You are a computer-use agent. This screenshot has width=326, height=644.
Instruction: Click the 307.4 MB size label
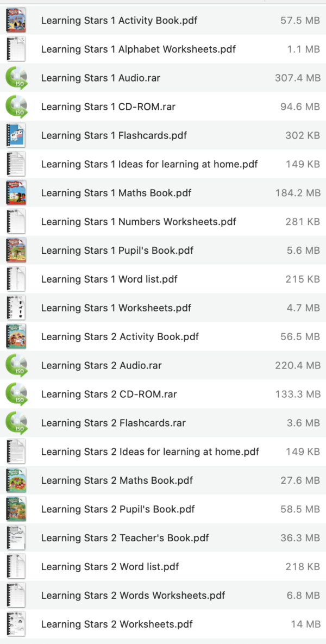click(x=298, y=78)
